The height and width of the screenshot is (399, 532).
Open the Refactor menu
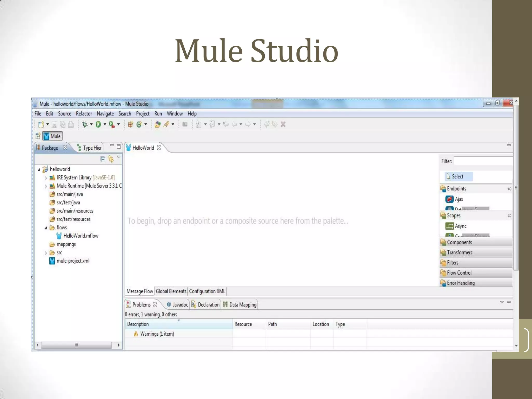tap(84, 114)
